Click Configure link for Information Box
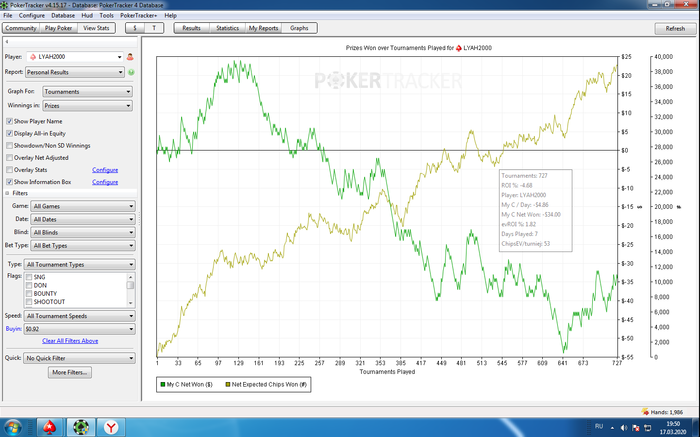 105,182
